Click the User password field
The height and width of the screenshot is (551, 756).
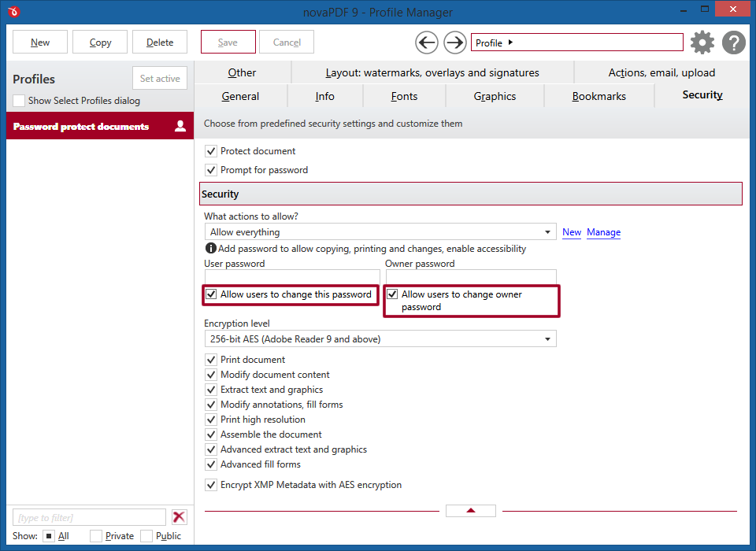[292, 277]
